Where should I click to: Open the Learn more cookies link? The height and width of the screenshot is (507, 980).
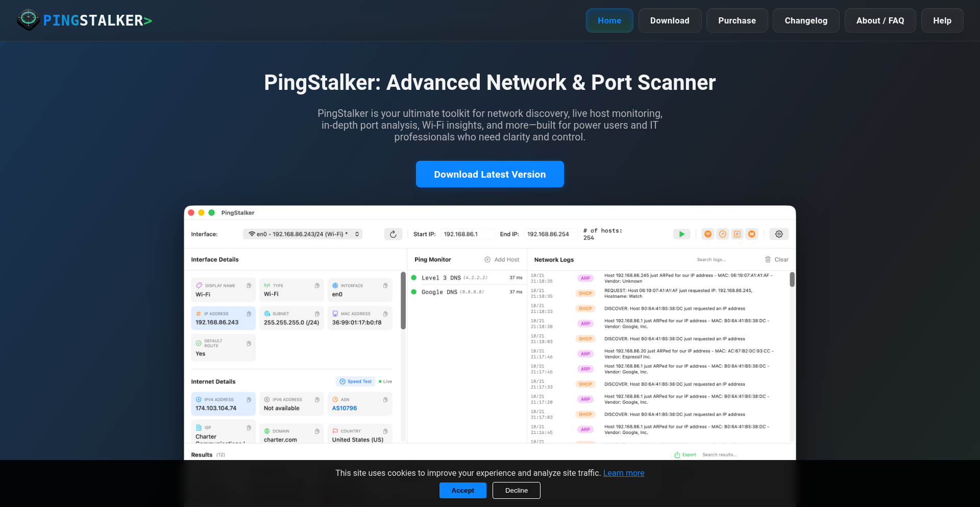click(624, 473)
